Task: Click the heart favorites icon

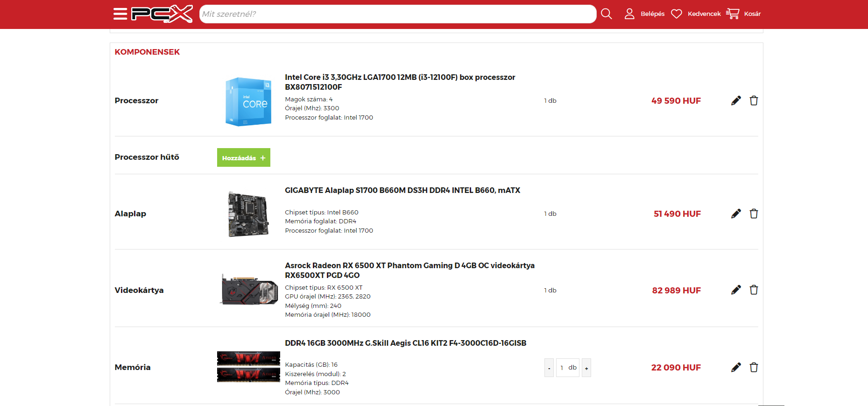Action: click(x=677, y=14)
